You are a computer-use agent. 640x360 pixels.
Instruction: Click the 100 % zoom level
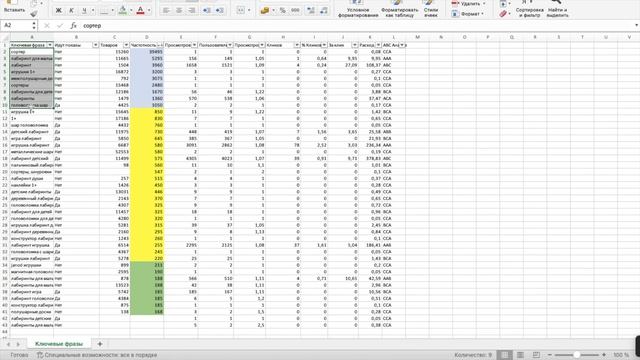621,355
